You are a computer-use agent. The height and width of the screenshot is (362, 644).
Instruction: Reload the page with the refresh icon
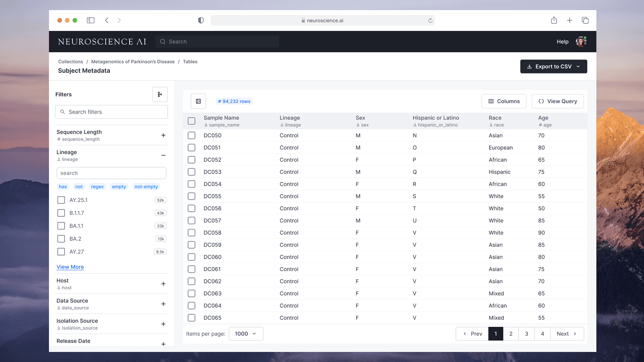tap(430, 20)
